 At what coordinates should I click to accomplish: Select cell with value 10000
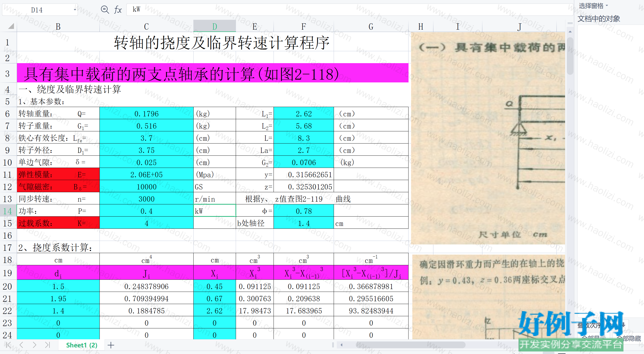pyautogui.click(x=146, y=186)
